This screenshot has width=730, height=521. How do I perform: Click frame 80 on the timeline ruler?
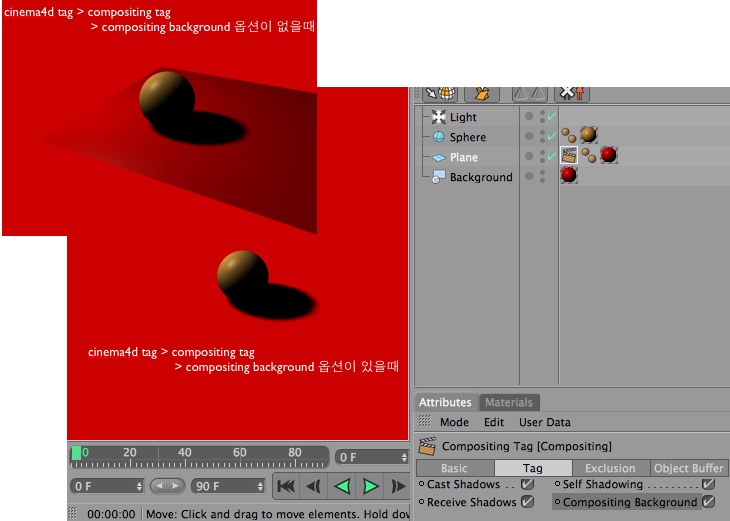pos(295,453)
